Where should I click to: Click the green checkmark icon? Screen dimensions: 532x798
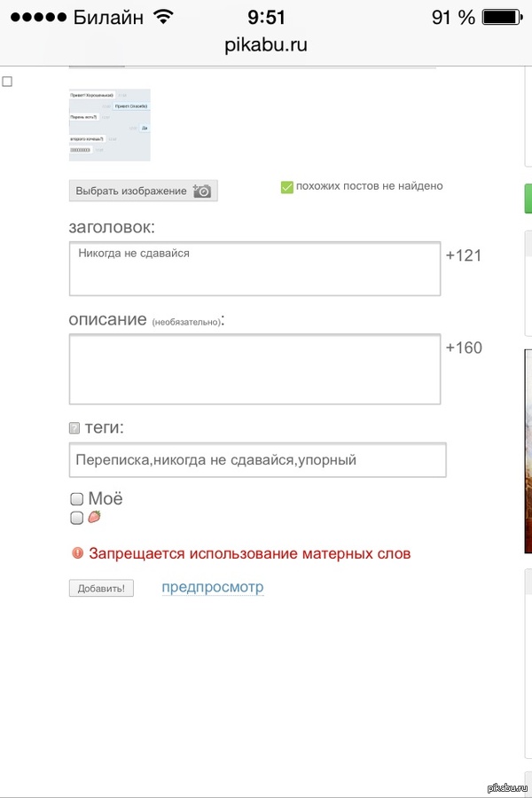point(286,186)
